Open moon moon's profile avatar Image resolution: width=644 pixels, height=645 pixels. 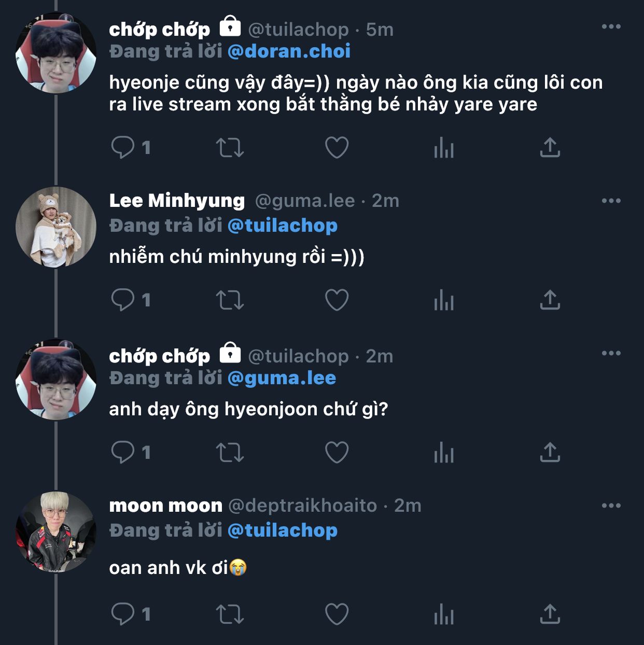56,532
